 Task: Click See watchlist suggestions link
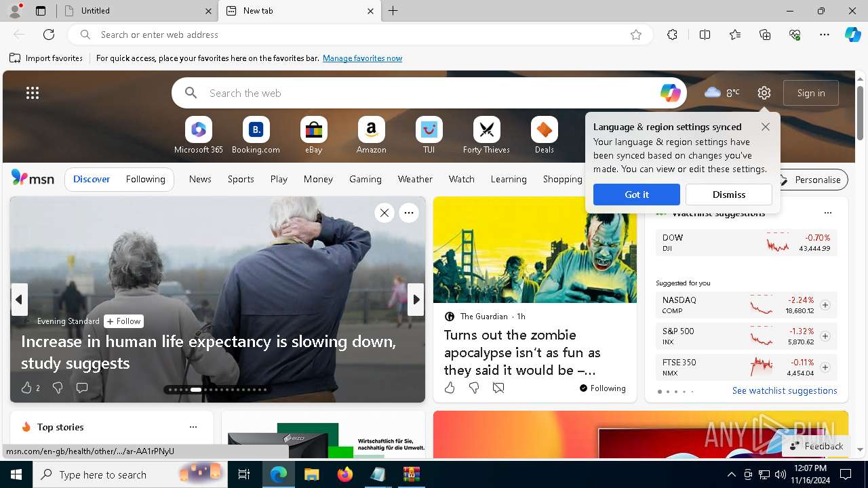pyautogui.click(x=785, y=390)
